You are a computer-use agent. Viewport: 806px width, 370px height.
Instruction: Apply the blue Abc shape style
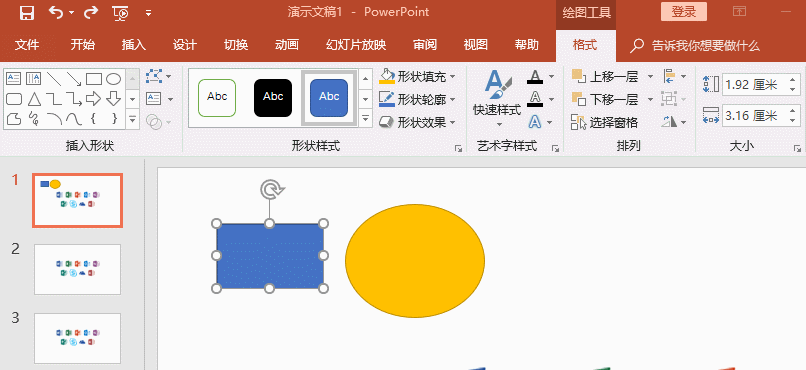[x=329, y=98]
